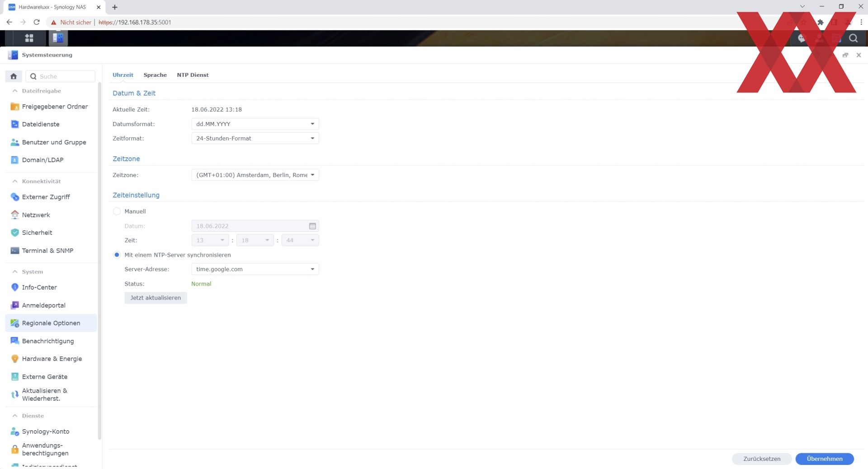Click browser reload icon
The image size is (868, 469).
[37, 22]
